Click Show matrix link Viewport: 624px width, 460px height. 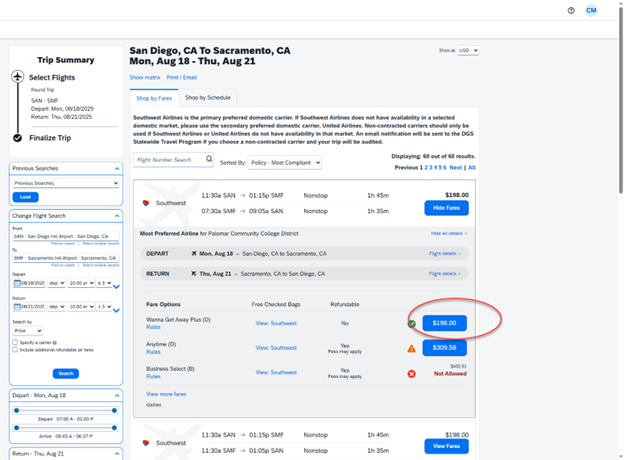pos(144,77)
